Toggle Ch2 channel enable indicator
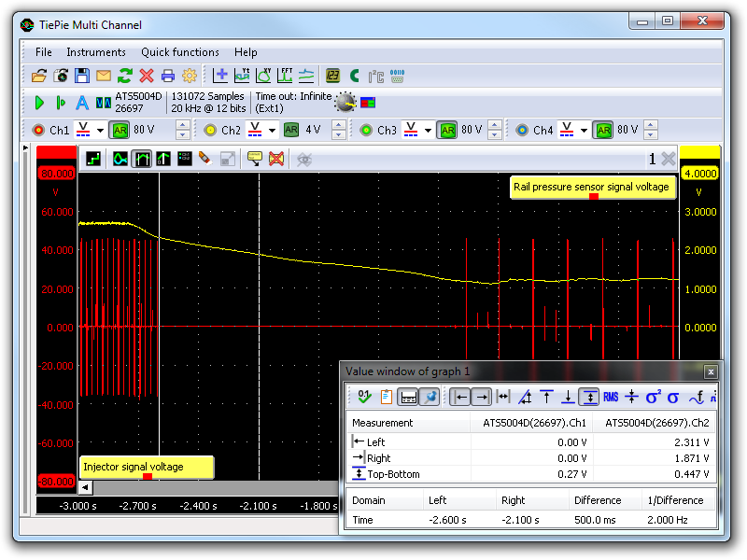This screenshot has width=747, height=560. pos(210,130)
